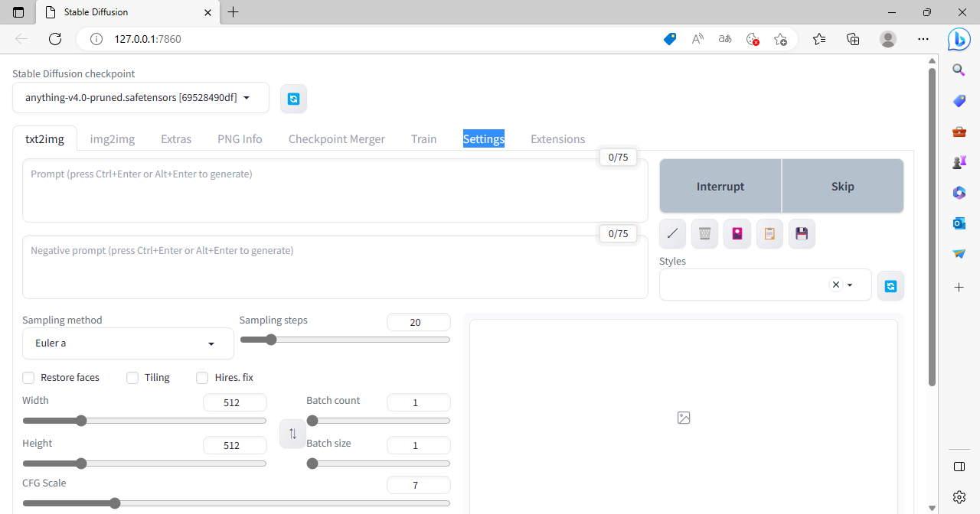The image size is (980, 514).
Task: Click the CFG Scale slider
Action: [237, 503]
